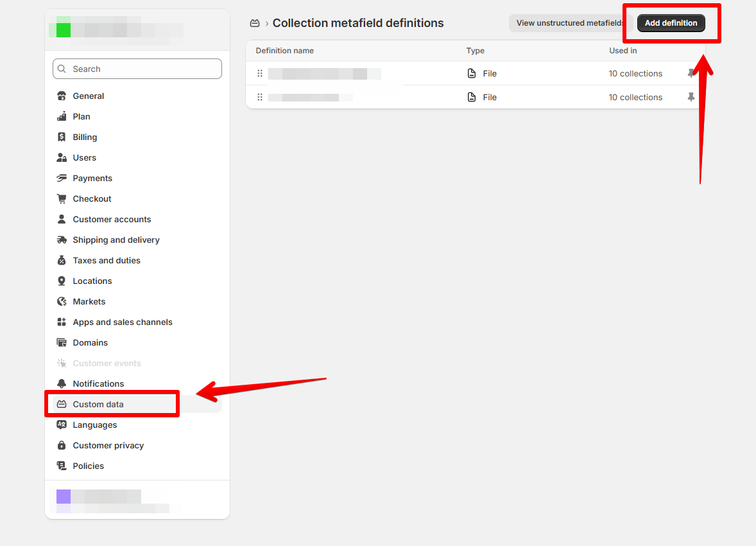Click drag handle of second definition row
The image size is (756, 546).
[260, 98]
